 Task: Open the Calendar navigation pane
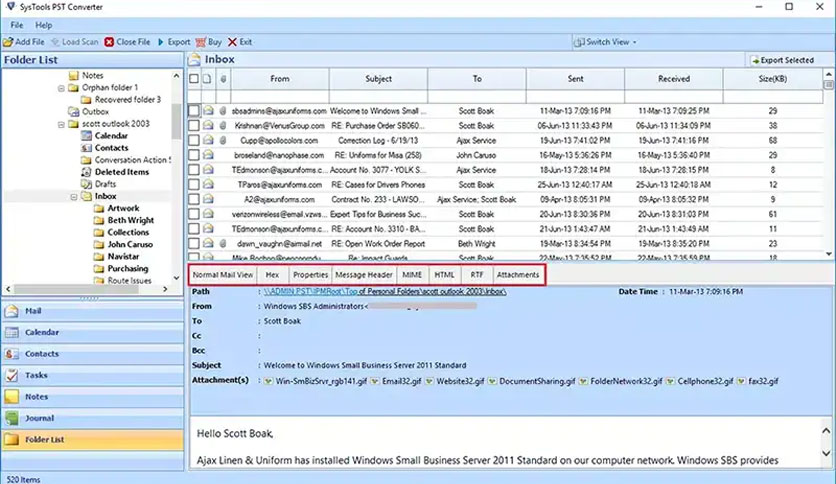click(x=93, y=333)
